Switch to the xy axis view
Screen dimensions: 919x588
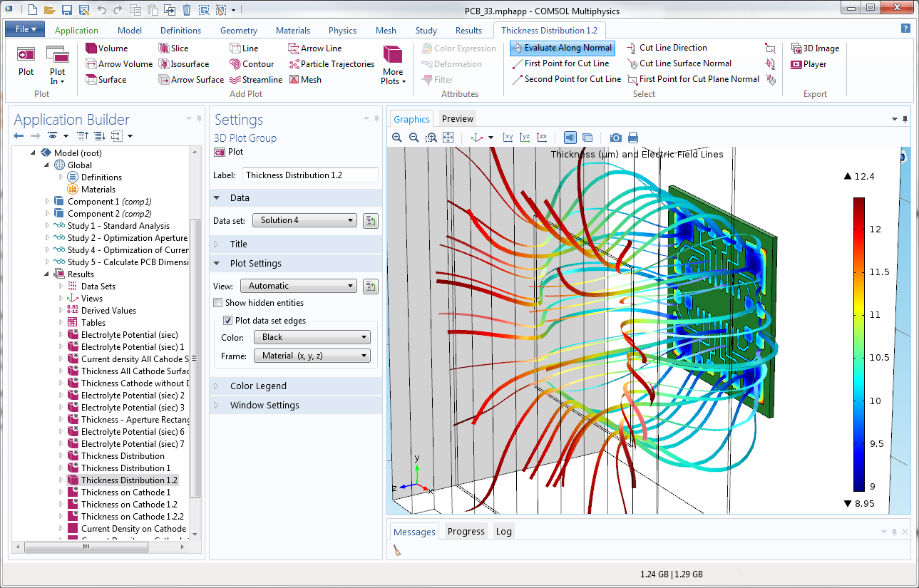point(508,137)
